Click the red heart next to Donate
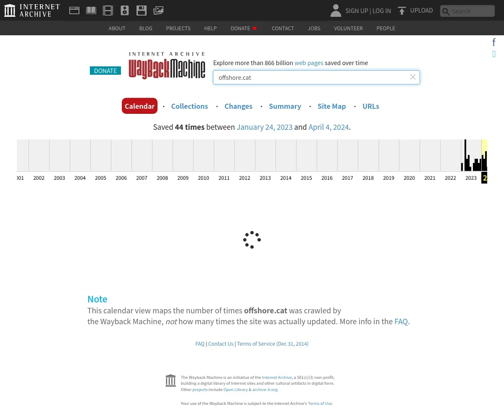 pos(255,29)
